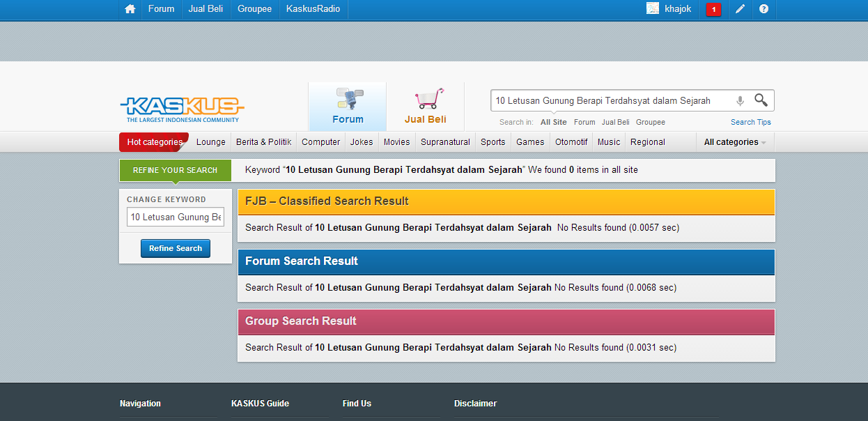Open the Search Tips link

(751, 122)
